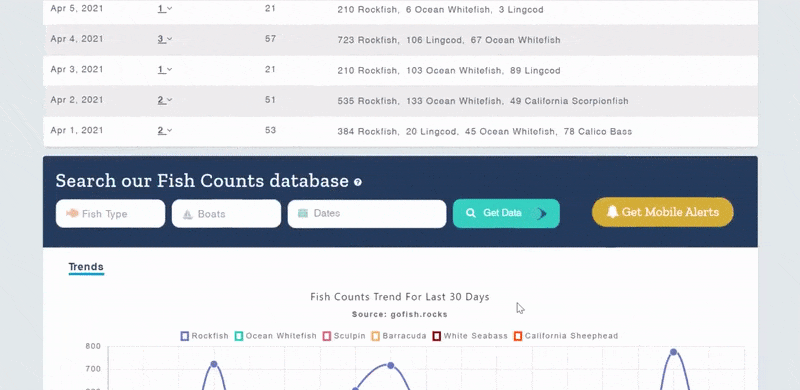Expand boats dropdown for Apr 4, 2021
The width and height of the screenshot is (800, 390).
165,39
